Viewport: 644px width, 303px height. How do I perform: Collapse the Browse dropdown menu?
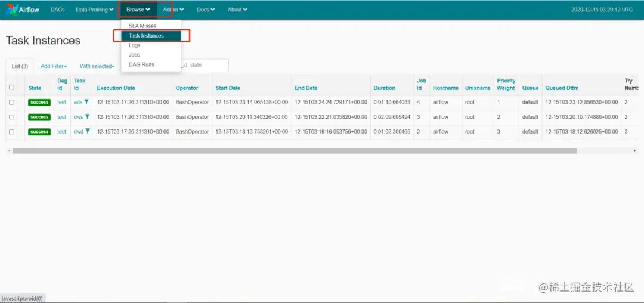point(138,10)
